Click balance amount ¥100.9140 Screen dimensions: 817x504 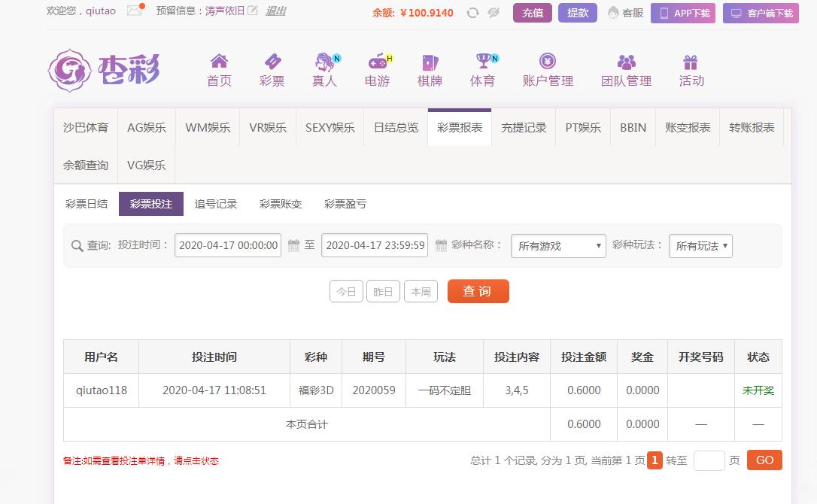point(427,13)
